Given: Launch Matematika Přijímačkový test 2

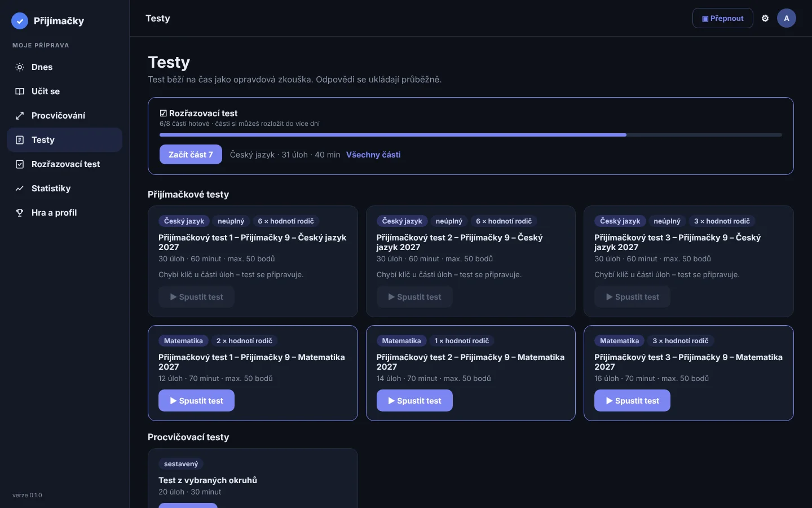Looking at the screenshot, I should pos(414,401).
